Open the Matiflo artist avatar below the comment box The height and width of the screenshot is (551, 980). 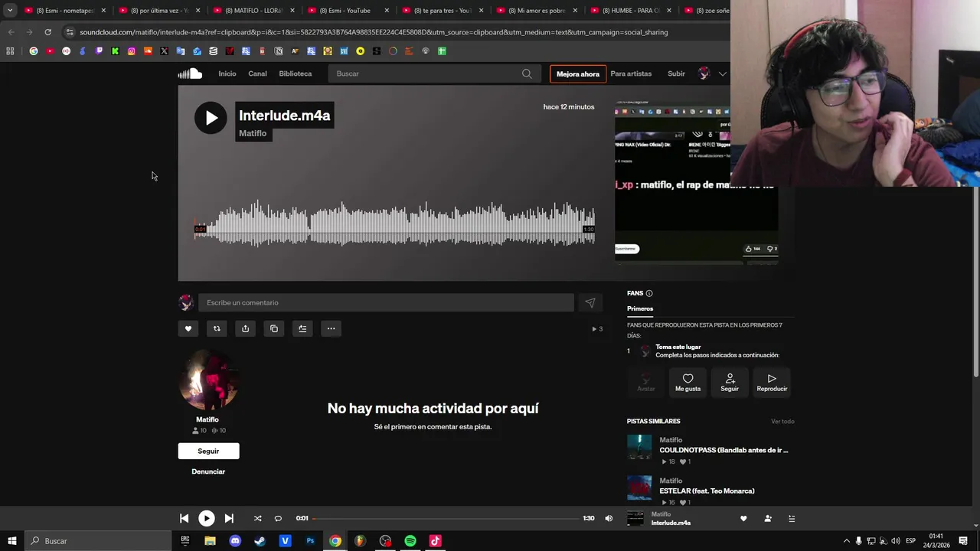coord(207,380)
